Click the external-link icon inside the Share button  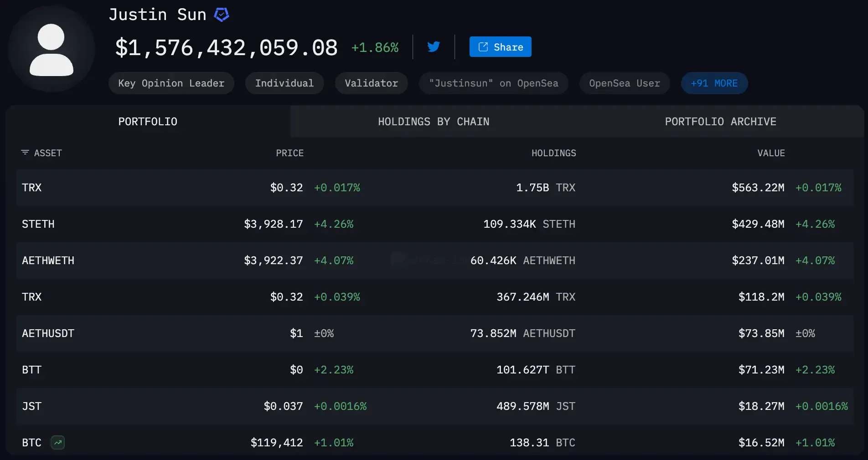pyautogui.click(x=483, y=46)
